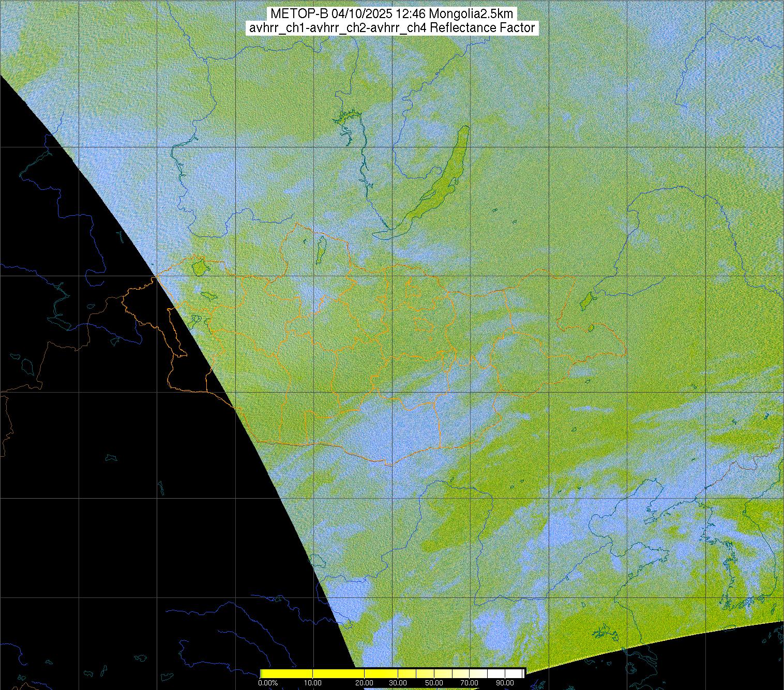
Task: Pick the pale yellow segment above the 50.00 label
Action: click(435, 673)
